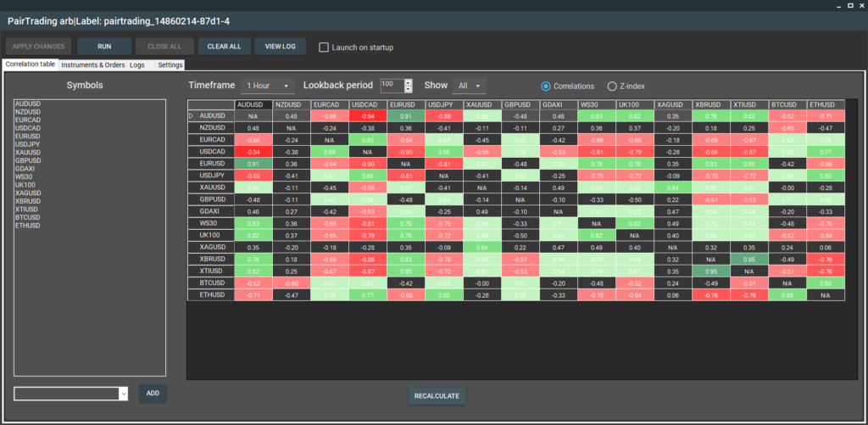Click the row selector arrow beside AUDUSD

[192, 115]
